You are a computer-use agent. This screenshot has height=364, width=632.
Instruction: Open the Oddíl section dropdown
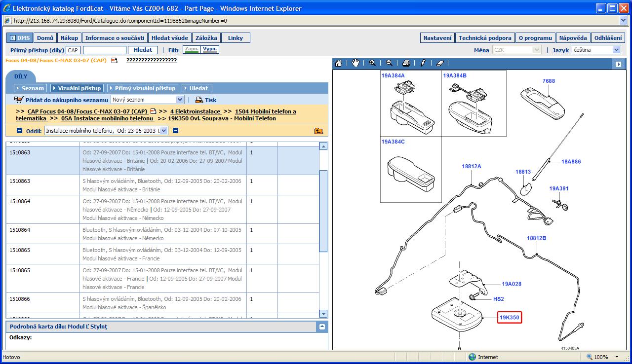[163, 131]
